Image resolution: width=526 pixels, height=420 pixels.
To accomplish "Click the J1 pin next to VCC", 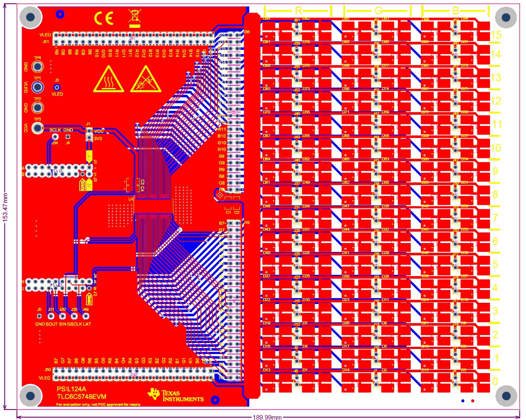I will 89,131.
